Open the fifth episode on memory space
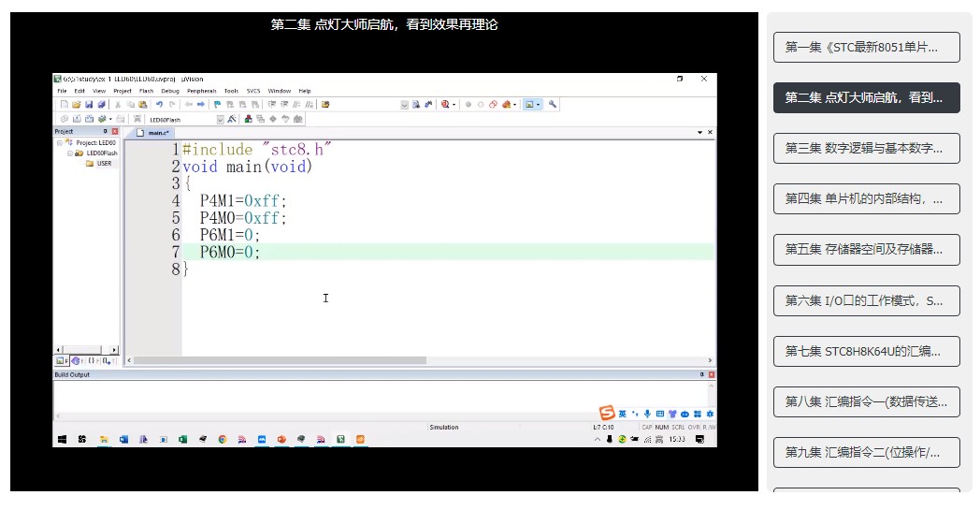The width and height of the screenshot is (980, 510). [866, 250]
